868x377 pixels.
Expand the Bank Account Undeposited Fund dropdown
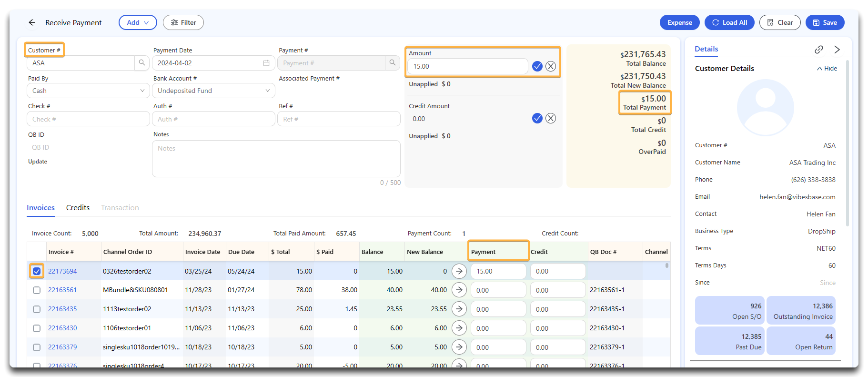[x=213, y=91]
